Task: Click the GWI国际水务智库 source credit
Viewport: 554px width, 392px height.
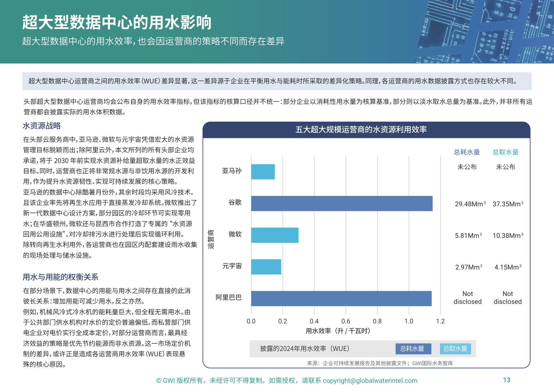Action: [x=433, y=364]
